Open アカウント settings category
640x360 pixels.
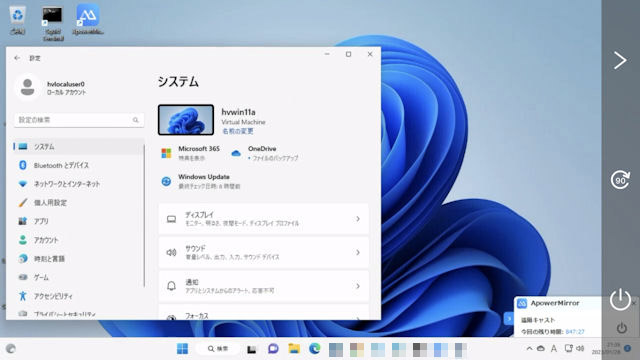tap(78, 240)
